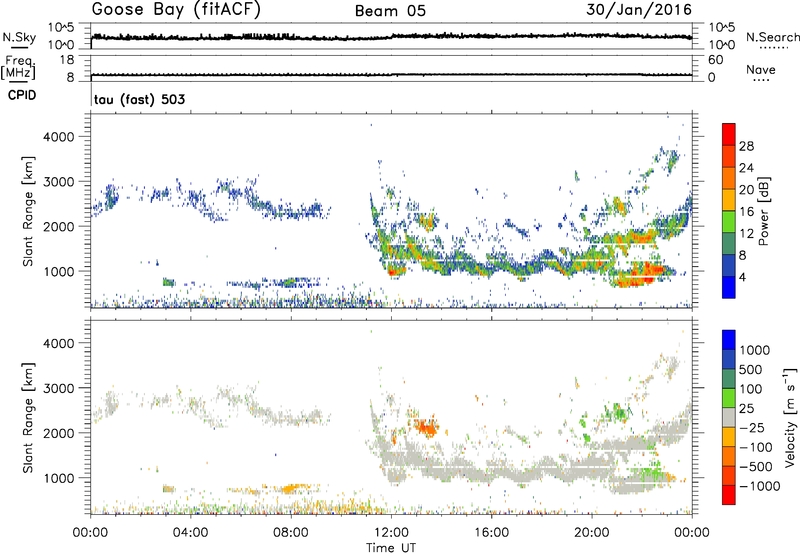Click the '12:00' time axis label
800x554 pixels.
click(x=391, y=533)
